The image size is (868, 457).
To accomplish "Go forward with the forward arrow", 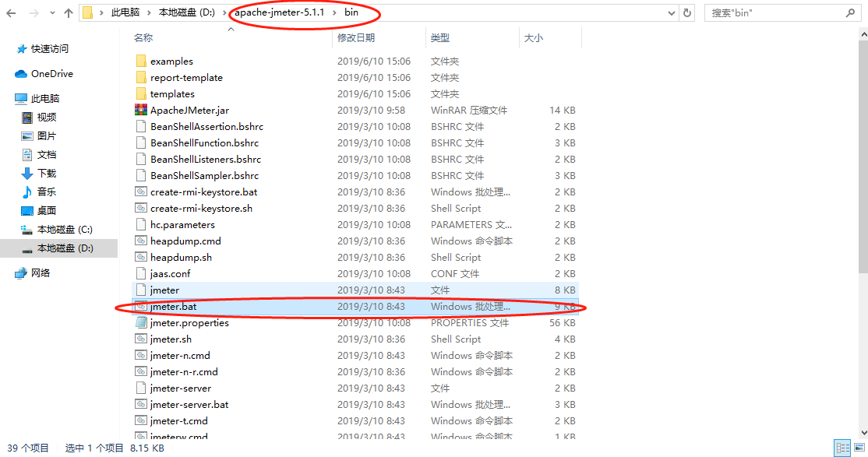I will coord(34,12).
